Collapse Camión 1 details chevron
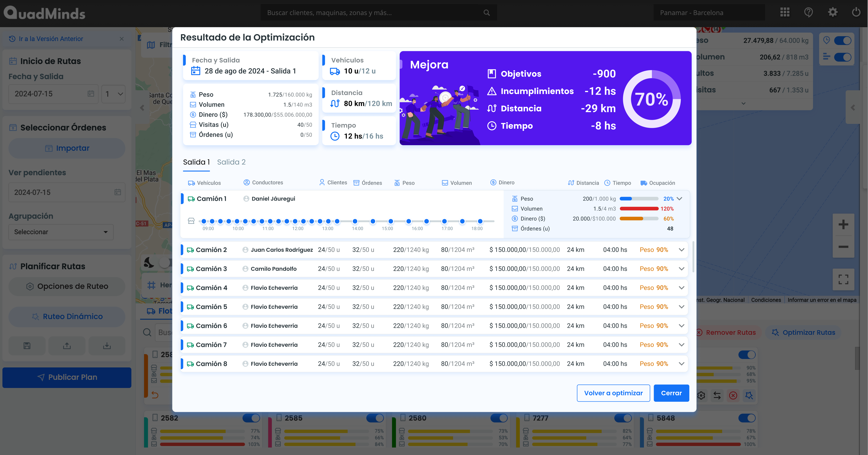The image size is (868, 455). [x=679, y=199]
